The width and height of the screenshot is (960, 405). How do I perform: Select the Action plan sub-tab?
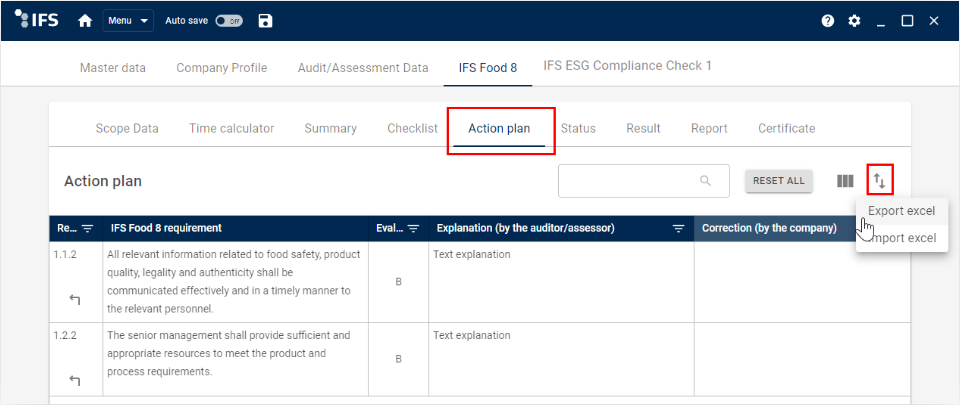[499, 128]
